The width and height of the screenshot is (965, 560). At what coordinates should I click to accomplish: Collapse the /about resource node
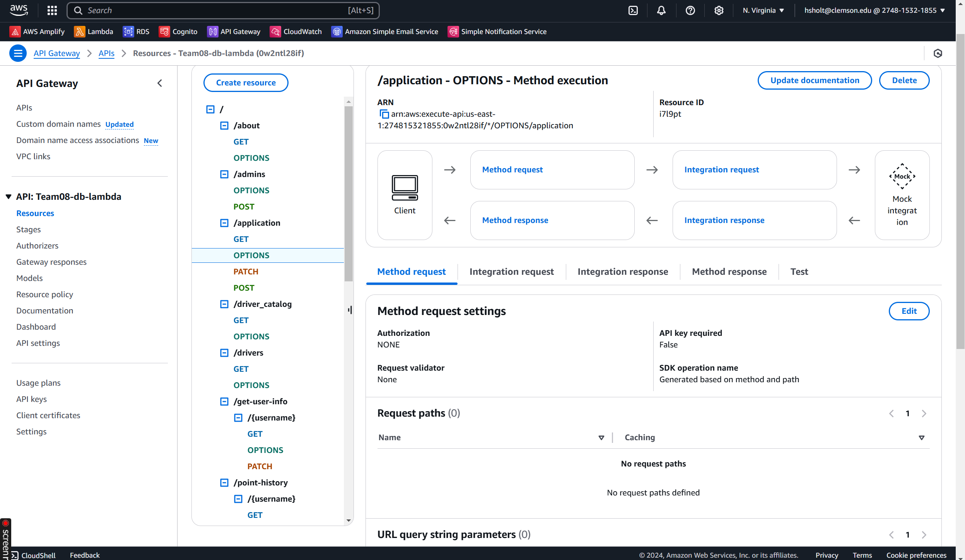point(224,126)
